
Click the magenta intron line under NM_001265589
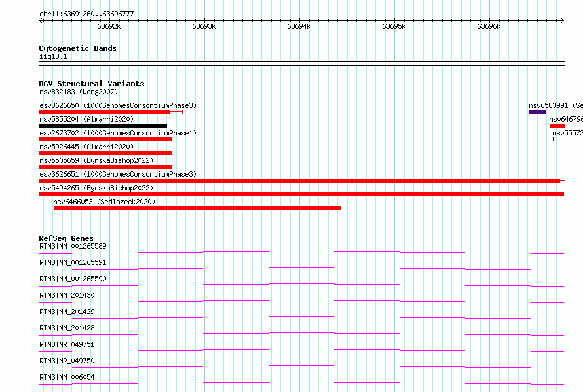click(301, 251)
